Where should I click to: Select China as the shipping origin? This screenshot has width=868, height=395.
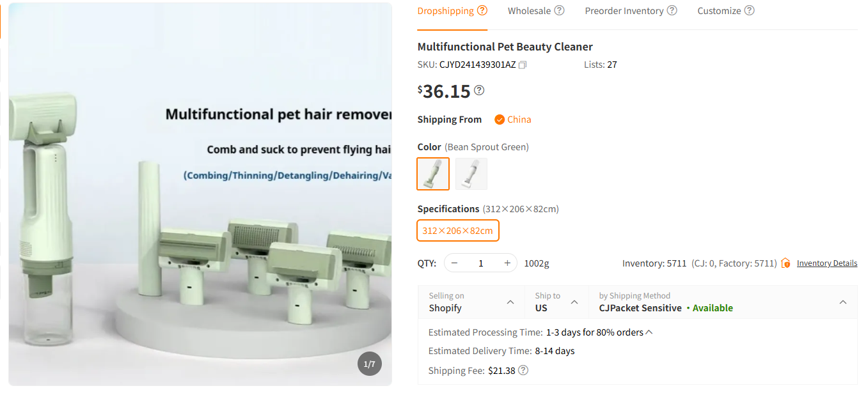point(512,120)
